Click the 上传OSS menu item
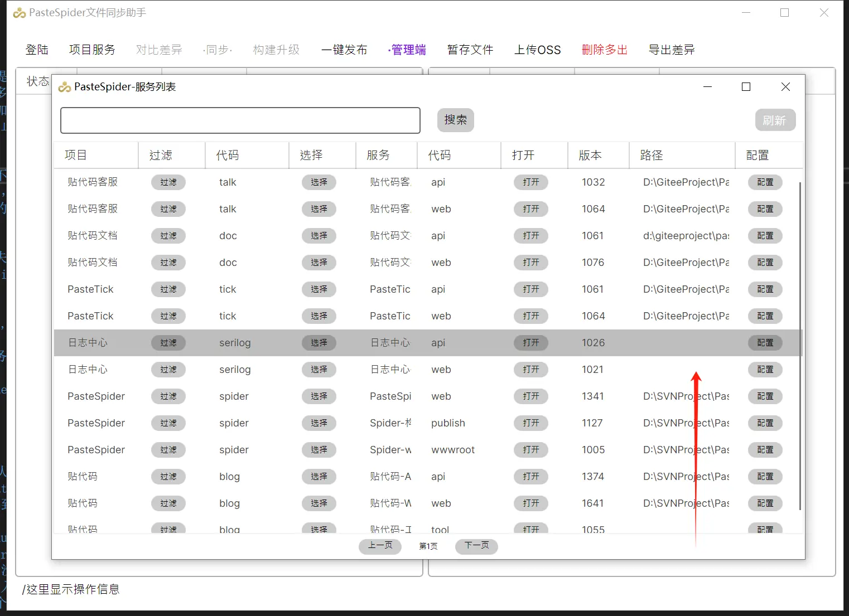Viewport: 849px width, 616px height. pyautogui.click(x=538, y=50)
